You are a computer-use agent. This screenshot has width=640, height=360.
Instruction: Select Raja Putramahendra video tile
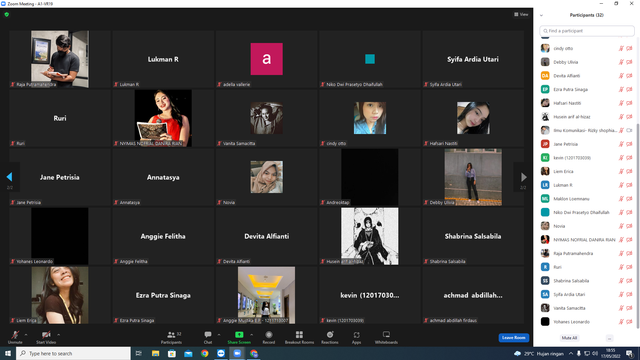coord(60,59)
